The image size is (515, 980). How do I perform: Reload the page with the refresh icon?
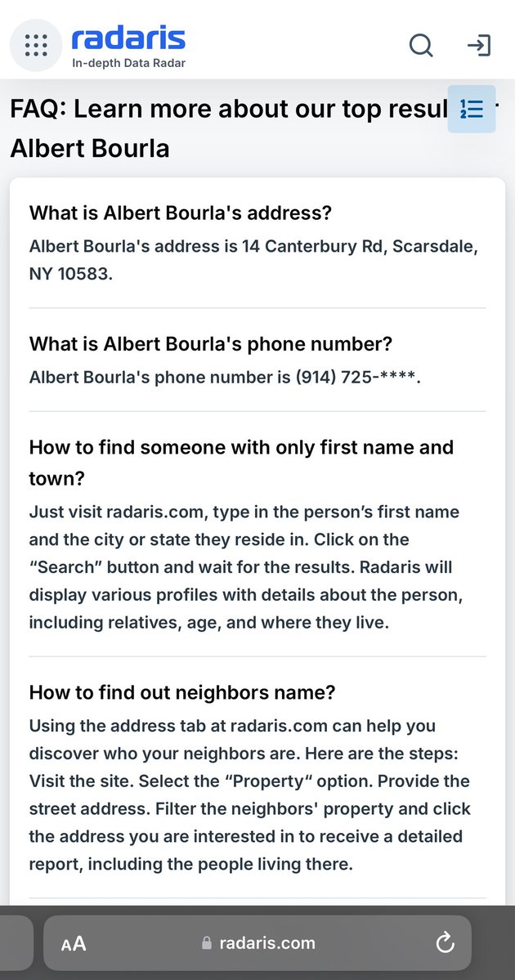(x=445, y=943)
